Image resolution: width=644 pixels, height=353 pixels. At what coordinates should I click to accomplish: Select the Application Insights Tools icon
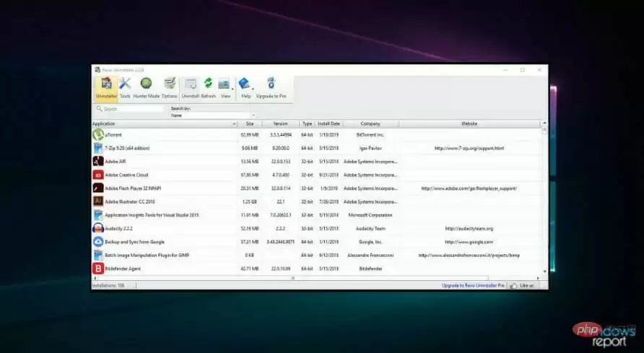98,215
